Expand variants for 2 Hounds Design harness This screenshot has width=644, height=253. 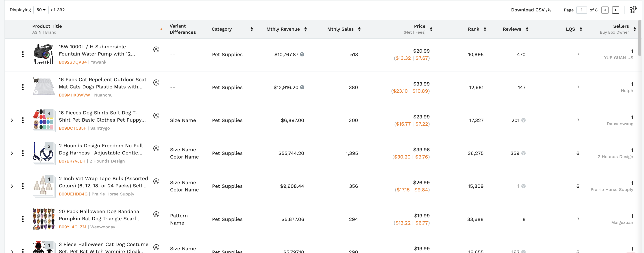[x=12, y=153]
